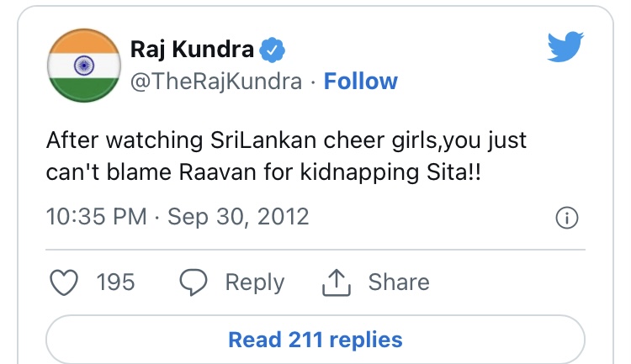The width and height of the screenshot is (631, 364).
Task: Open the tweet info icon
Action: click(x=568, y=219)
